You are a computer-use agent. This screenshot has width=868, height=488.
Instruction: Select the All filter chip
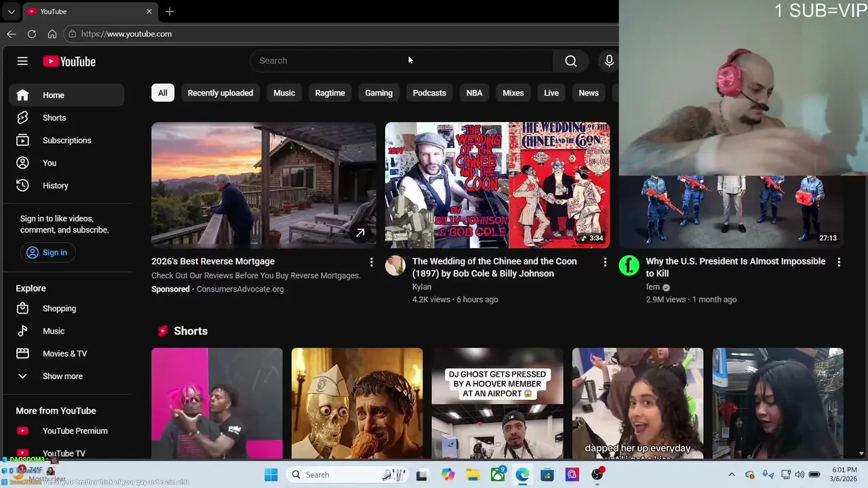163,93
